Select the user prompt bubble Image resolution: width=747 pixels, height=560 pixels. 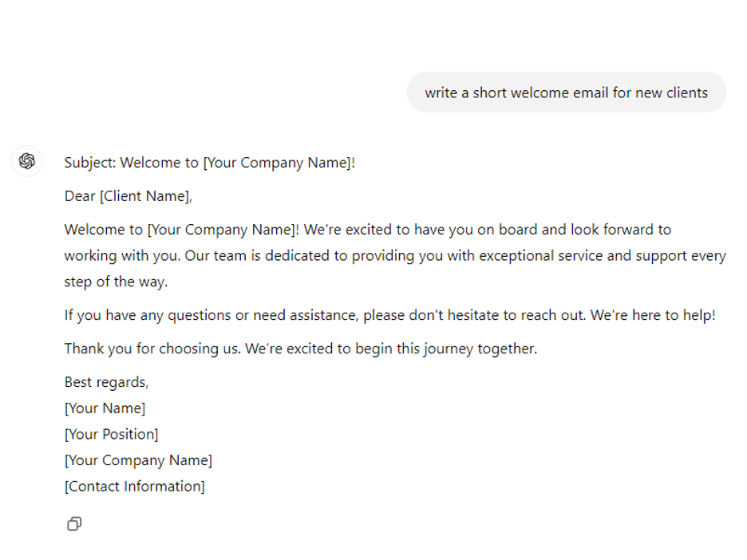(566, 93)
